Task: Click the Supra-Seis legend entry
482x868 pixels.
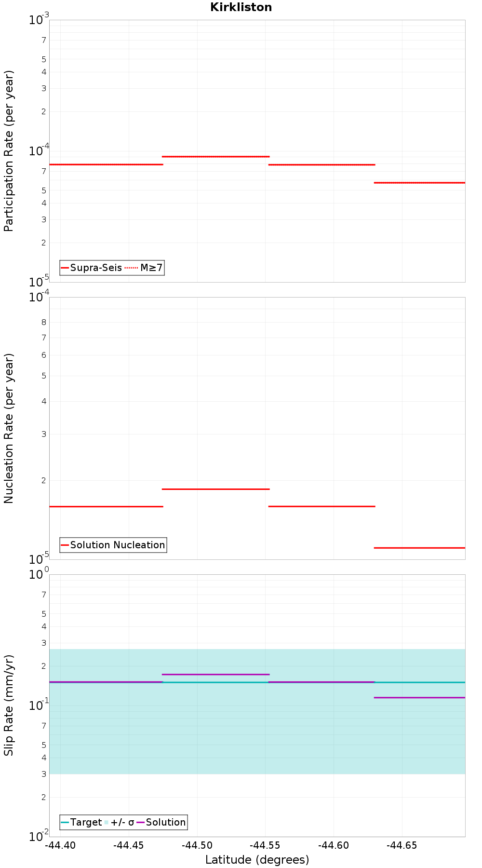Action: pyautogui.click(x=92, y=268)
